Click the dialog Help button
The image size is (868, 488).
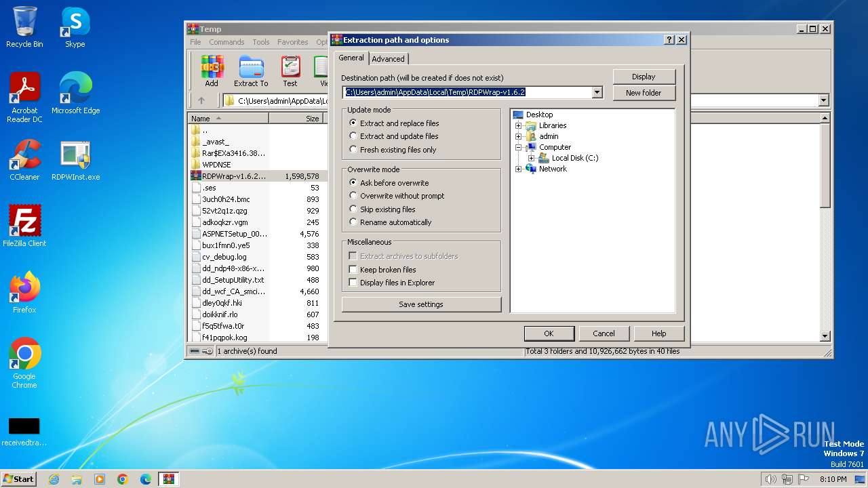(x=658, y=333)
